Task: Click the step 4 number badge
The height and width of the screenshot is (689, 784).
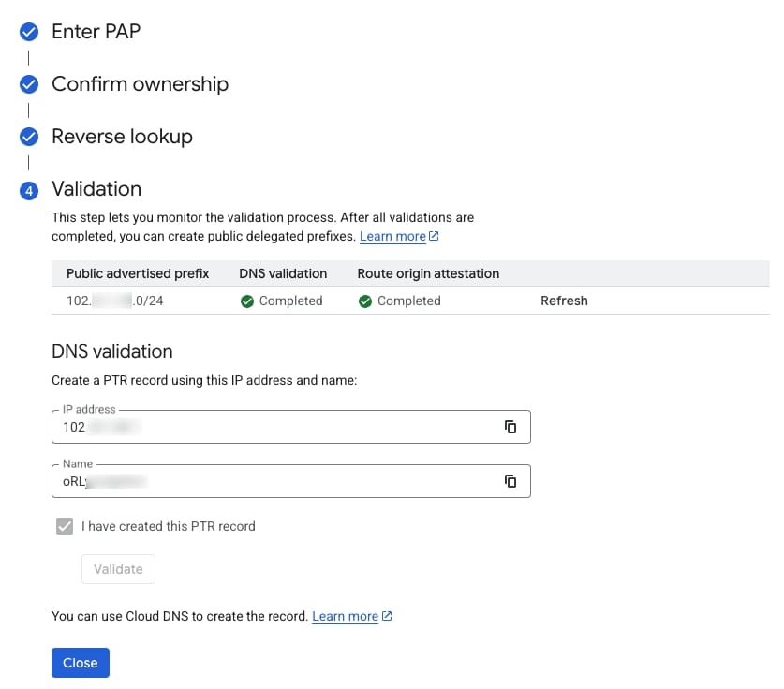Action: tap(29, 190)
